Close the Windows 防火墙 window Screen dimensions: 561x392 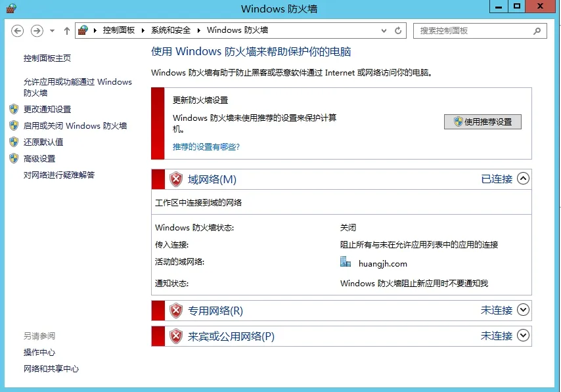(540, 7)
